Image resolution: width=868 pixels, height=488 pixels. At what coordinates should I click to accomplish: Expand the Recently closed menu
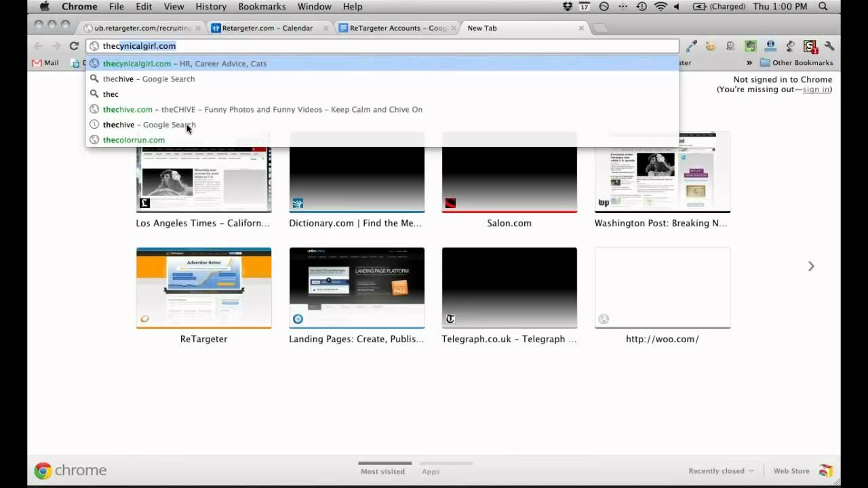(x=722, y=471)
